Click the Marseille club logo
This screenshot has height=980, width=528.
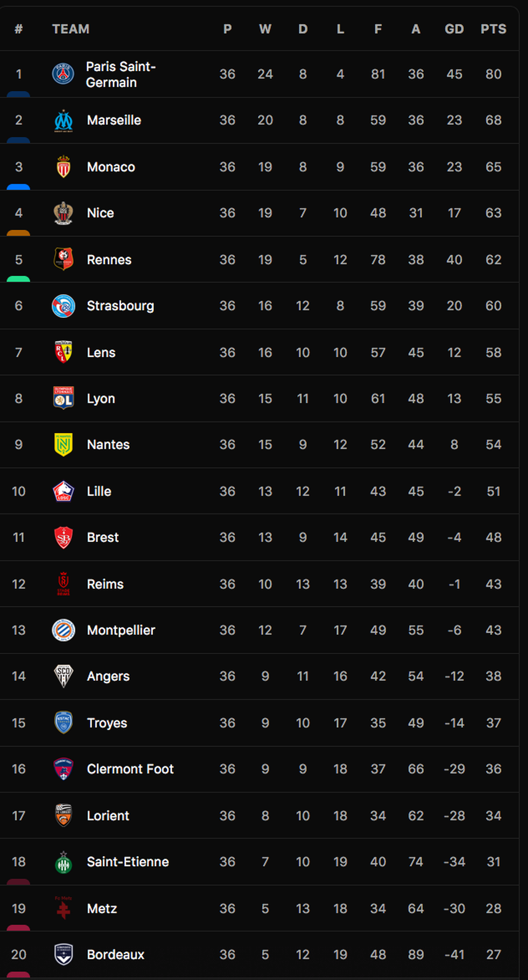point(64,120)
